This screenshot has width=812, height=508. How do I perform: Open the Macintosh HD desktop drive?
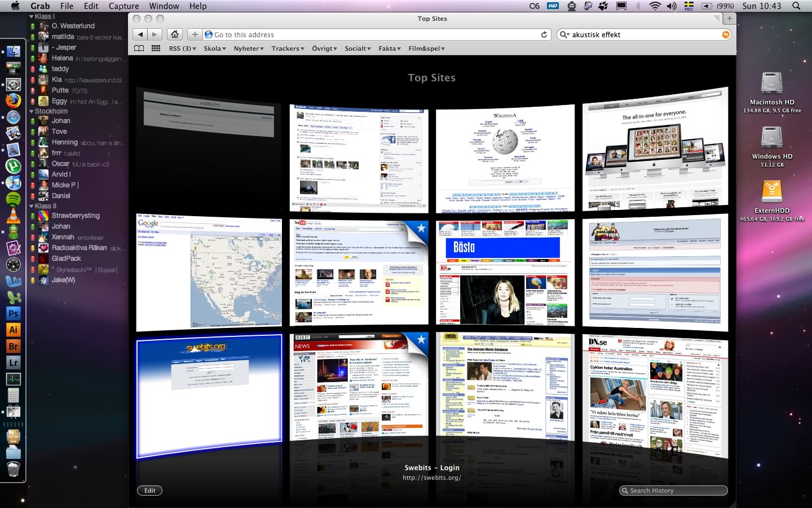pyautogui.click(x=771, y=85)
